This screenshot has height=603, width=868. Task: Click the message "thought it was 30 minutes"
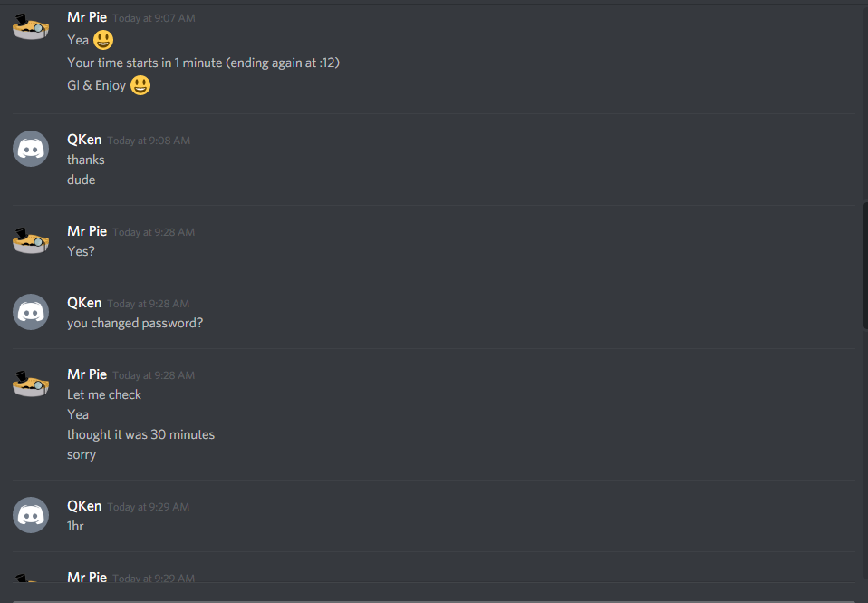point(140,434)
